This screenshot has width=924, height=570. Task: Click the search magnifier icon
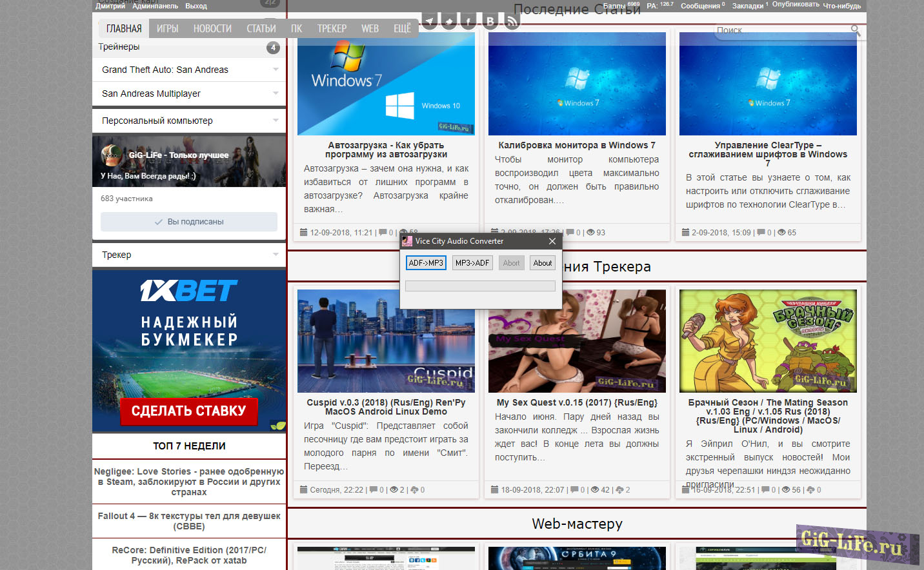(x=856, y=30)
